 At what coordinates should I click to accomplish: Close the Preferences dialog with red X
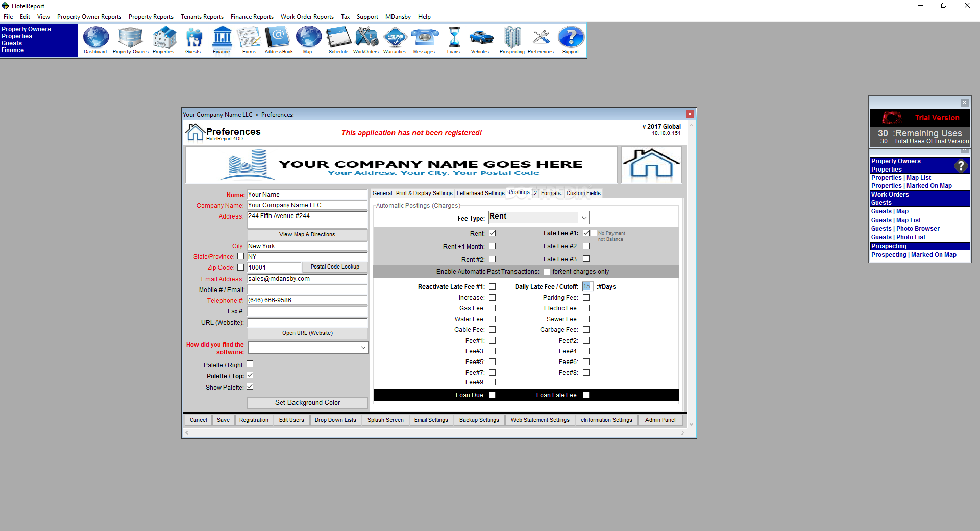click(690, 114)
